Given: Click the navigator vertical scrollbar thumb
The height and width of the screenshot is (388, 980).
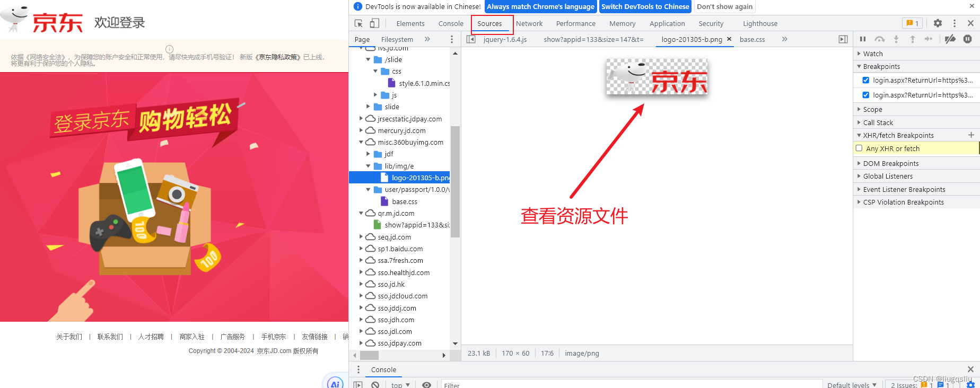Looking at the screenshot, I should click(455, 181).
